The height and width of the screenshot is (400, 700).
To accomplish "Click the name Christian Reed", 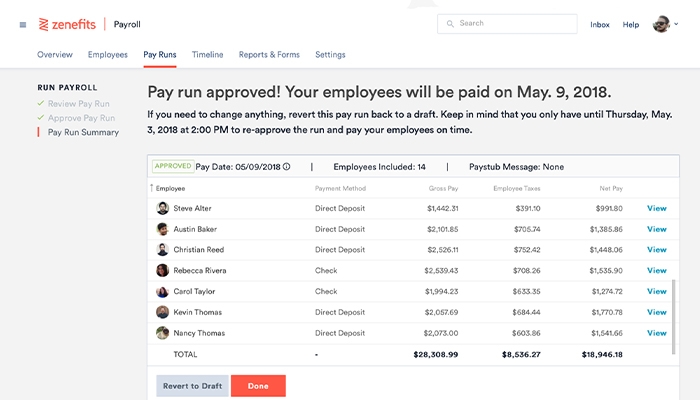I will (x=199, y=250).
